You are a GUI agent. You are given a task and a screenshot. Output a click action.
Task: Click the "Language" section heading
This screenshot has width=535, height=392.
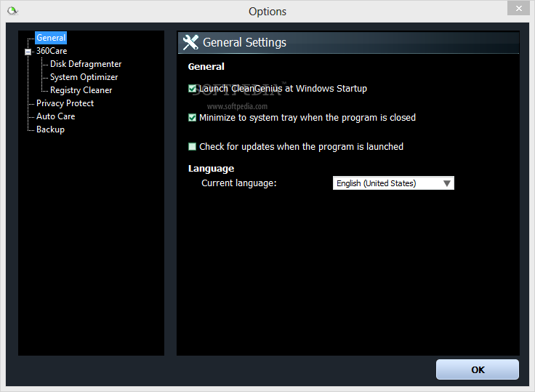211,169
